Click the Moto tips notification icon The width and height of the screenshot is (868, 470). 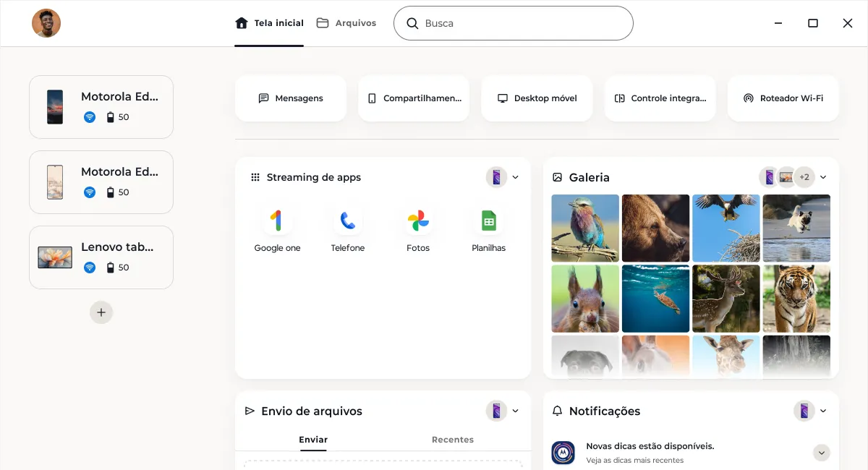tap(563, 453)
